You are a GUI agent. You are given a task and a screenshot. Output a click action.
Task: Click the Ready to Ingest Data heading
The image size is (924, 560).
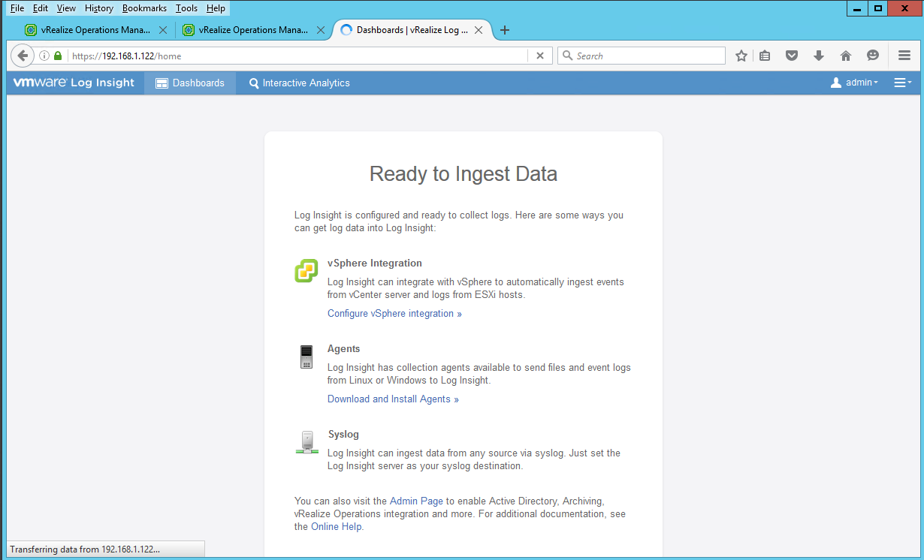464,174
